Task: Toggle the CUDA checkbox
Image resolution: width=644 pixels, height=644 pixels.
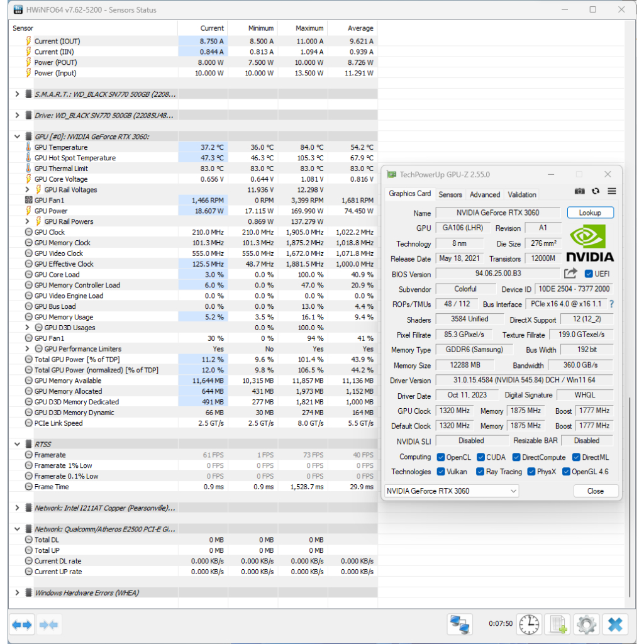Action: click(x=481, y=457)
